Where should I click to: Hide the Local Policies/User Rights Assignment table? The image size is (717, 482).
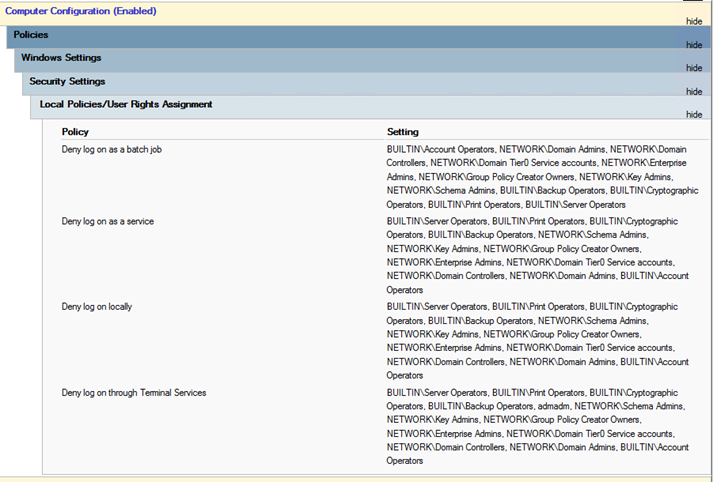click(693, 115)
